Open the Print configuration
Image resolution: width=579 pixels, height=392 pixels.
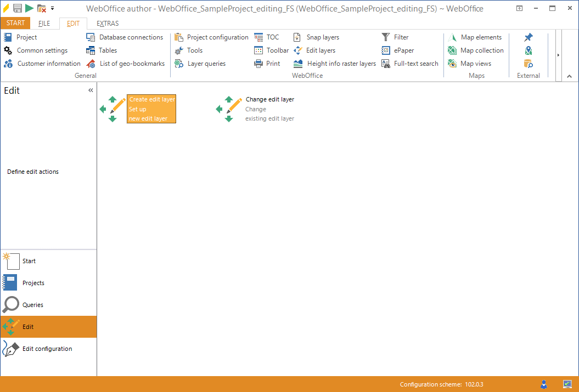[267, 64]
